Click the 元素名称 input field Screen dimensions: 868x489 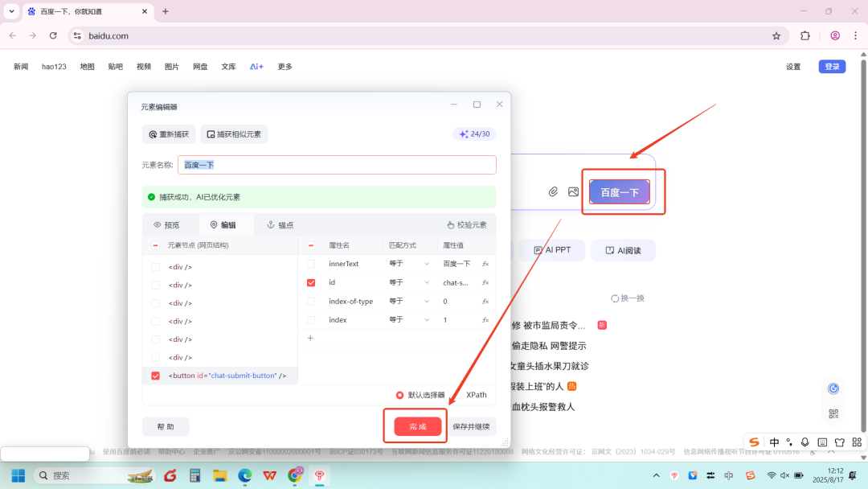[x=337, y=165]
